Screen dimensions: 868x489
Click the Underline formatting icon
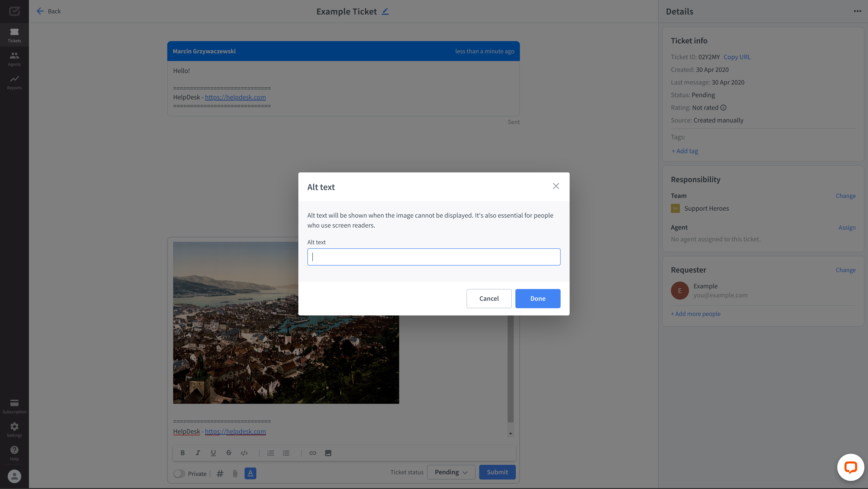click(213, 453)
